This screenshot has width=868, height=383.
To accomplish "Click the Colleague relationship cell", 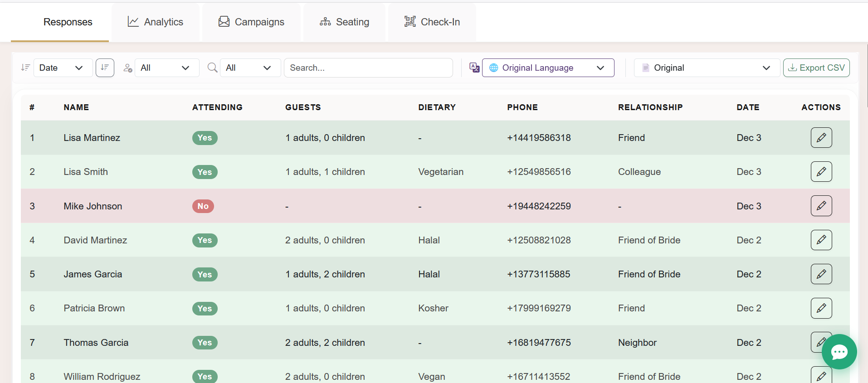I will click(639, 172).
